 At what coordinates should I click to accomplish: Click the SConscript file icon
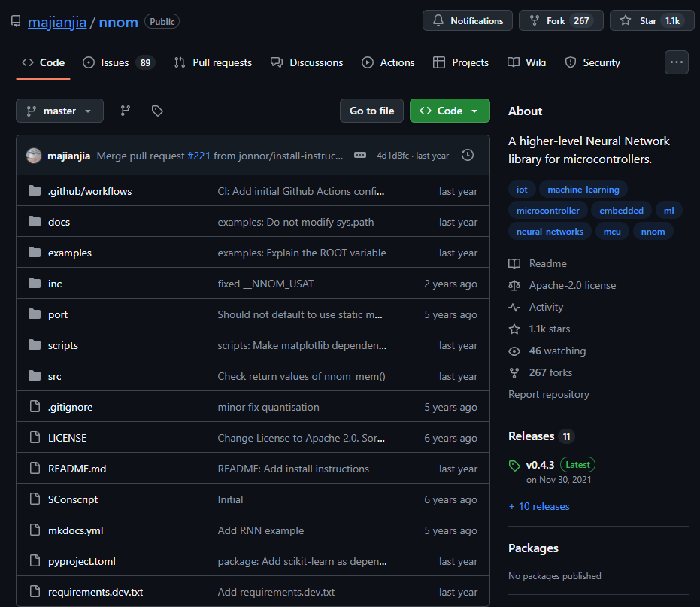35,499
